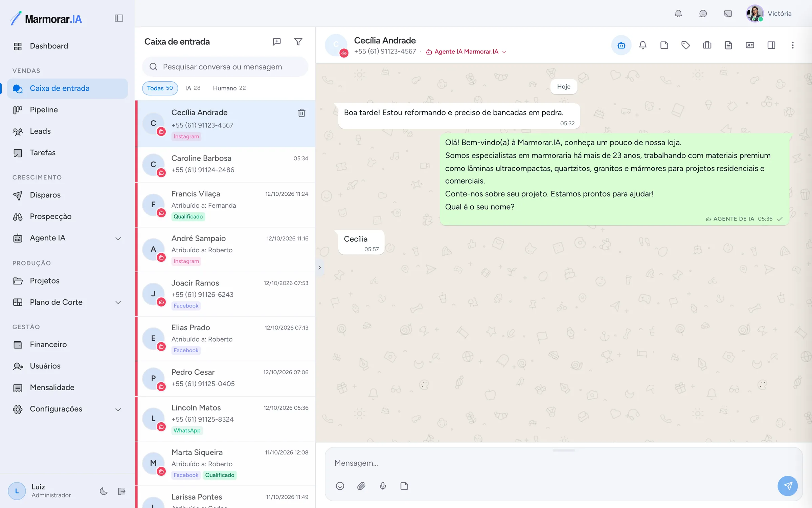Open Pipeline in the sidebar
Image resolution: width=812 pixels, height=508 pixels.
[x=67, y=110]
